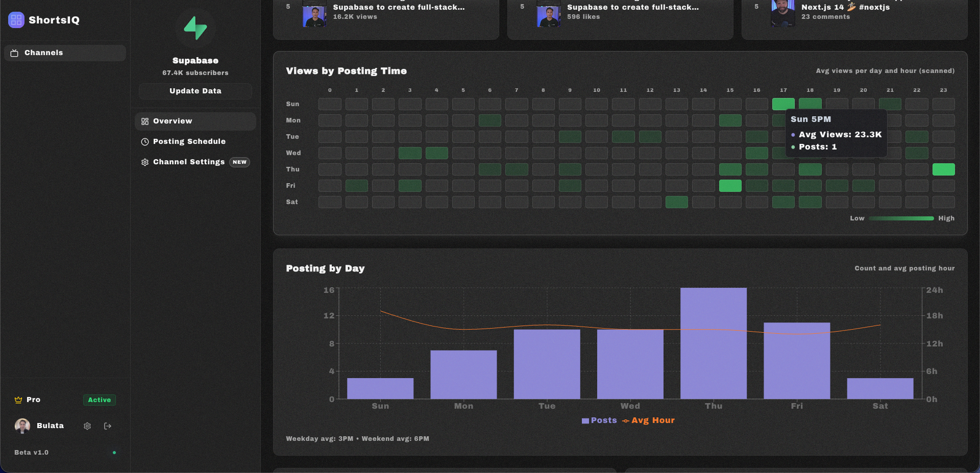Click the 67.4K subscribers text
980x473 pixels.
tap(195, 73)
